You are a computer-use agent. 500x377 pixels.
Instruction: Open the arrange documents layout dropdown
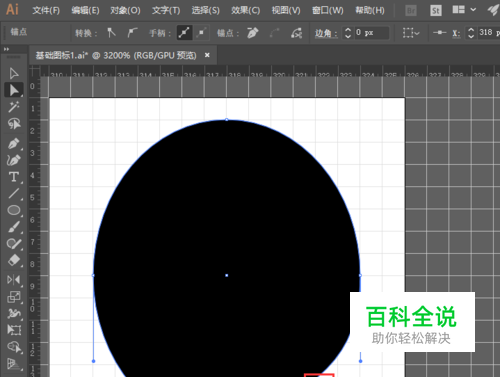click(x=464, y=10)
